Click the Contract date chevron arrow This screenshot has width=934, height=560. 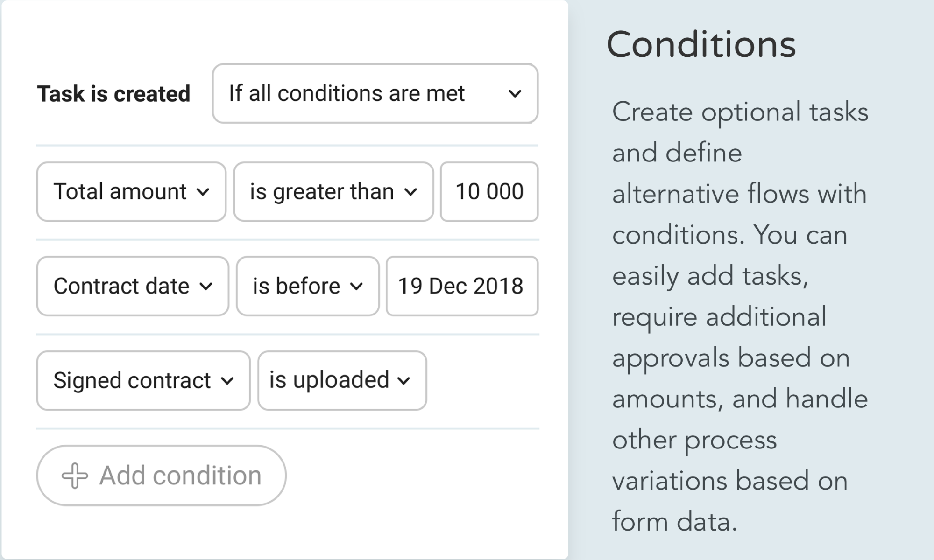click(x=206, y=286)
